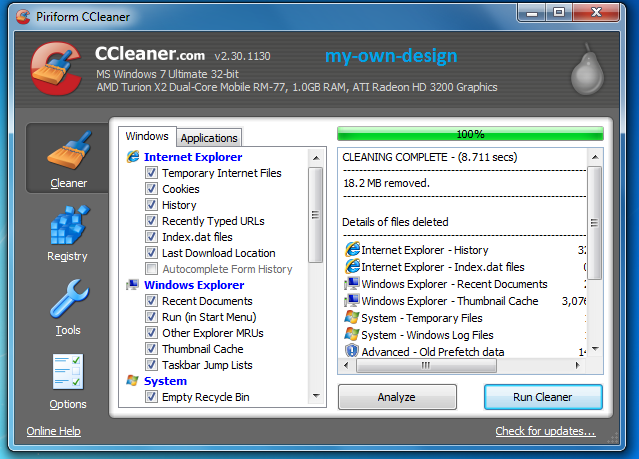Select Internet Explorer group heading
Viewport: 639px width, 459px height.
click(193, 157)
